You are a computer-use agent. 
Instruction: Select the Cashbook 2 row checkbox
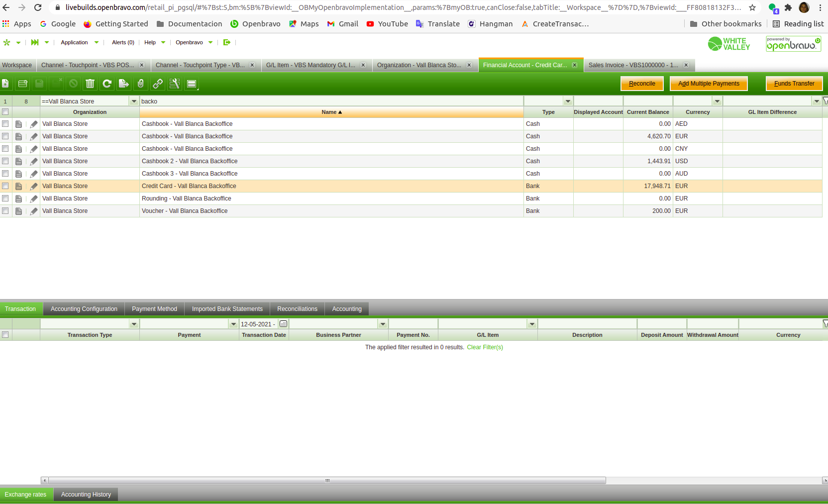click(x=5, y=161)
